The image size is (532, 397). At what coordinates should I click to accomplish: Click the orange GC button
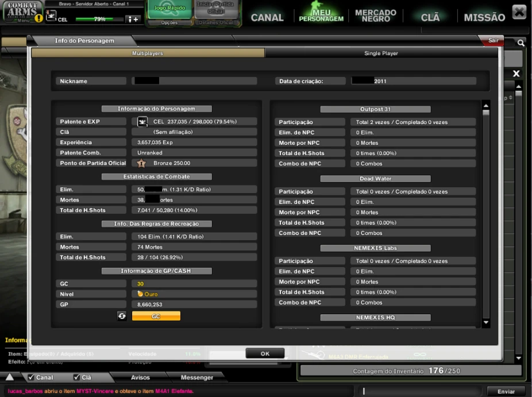[x=156, y=316]
